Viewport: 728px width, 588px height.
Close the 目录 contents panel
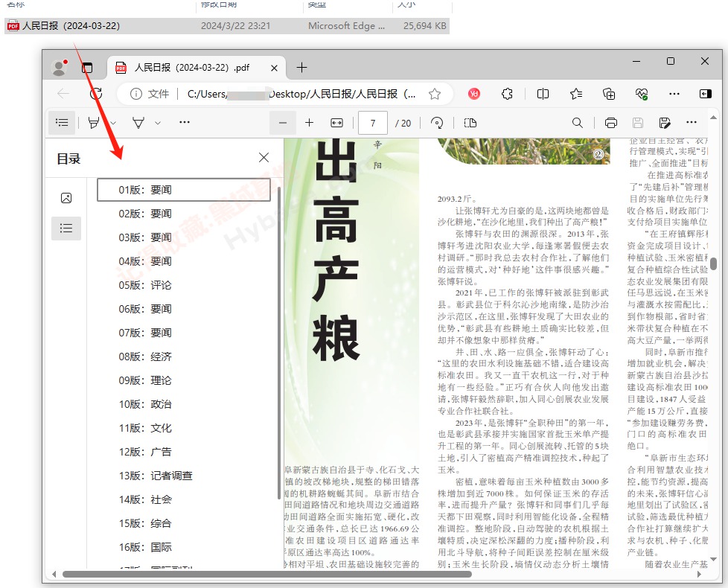[x=264, y=158]
